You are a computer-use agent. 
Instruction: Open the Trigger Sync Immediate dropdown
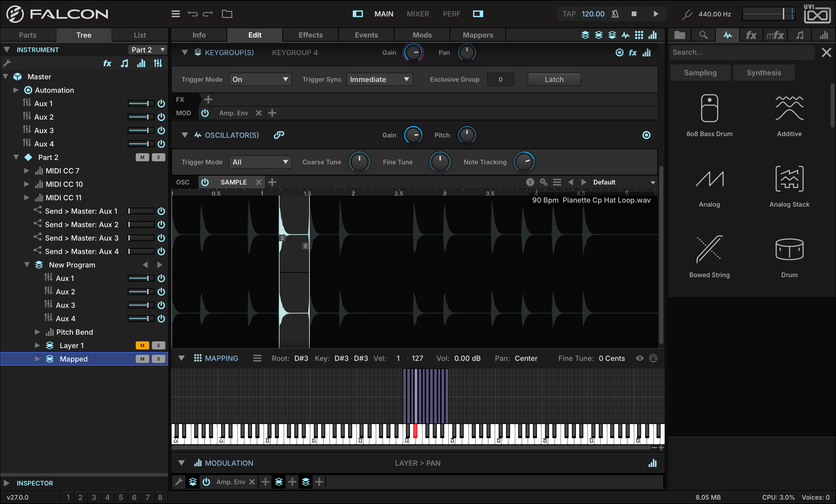[x=379, y=79]
